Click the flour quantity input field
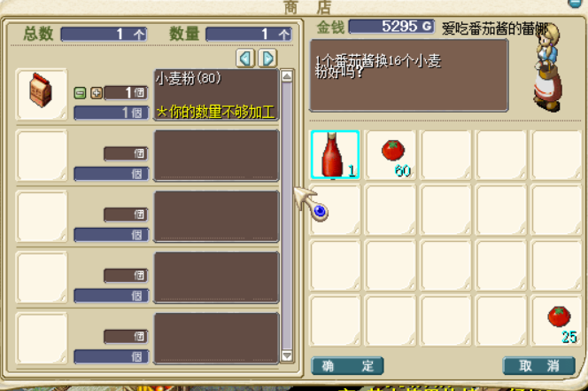This screenshot has height=391, width=588. [126, 93]
